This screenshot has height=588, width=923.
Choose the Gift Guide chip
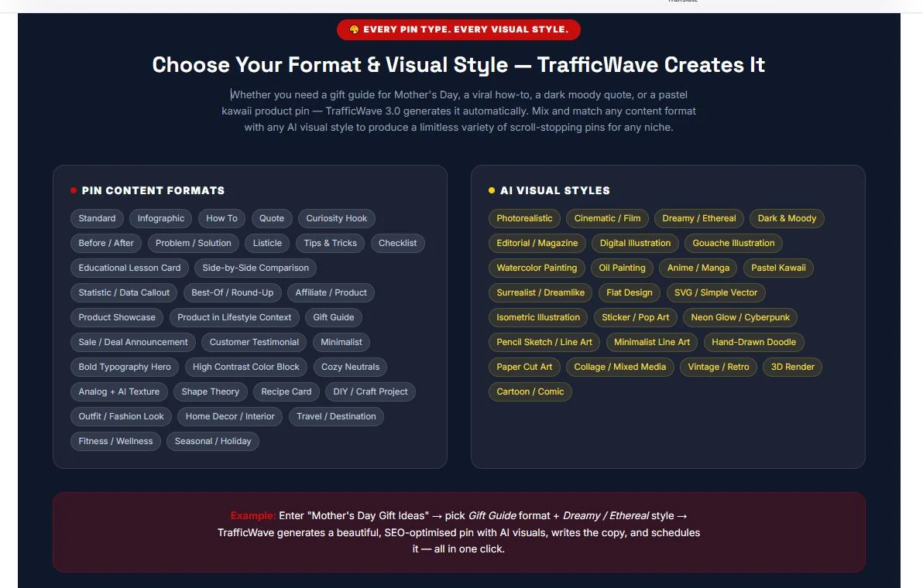pyautogui.click(x=334, y=317)
